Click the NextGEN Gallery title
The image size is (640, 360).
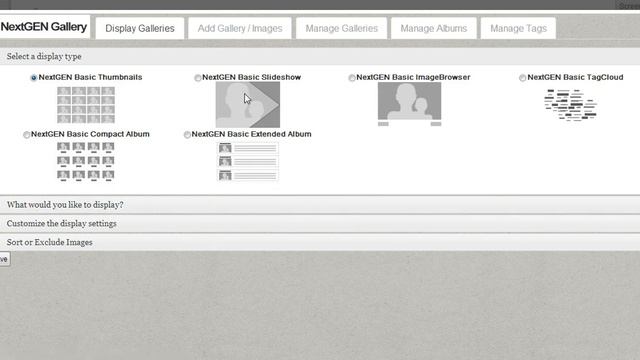[x=44, y=27]
